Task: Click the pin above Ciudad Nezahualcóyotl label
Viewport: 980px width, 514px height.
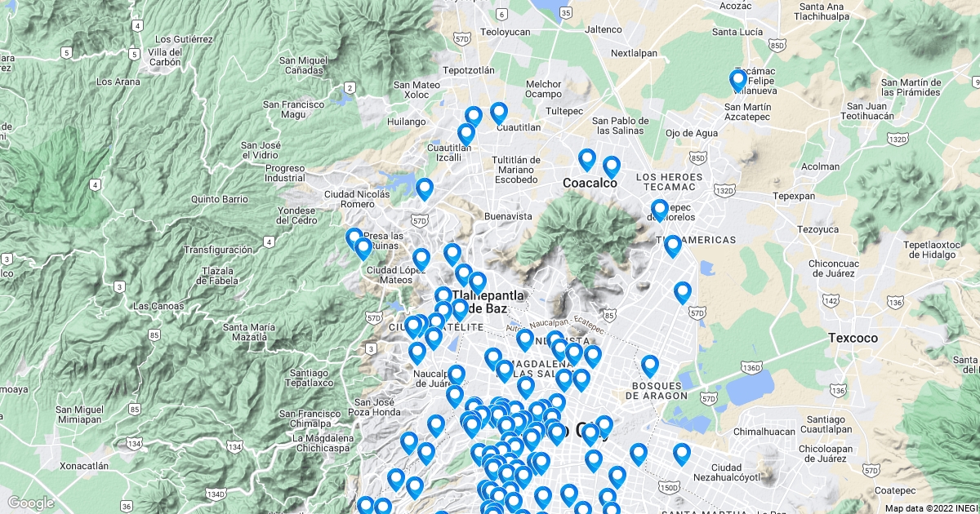Action: [x=682, y=454]
